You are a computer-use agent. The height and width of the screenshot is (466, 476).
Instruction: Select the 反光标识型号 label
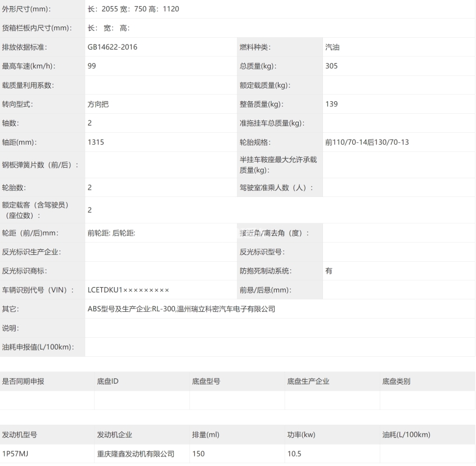[262, 252]
